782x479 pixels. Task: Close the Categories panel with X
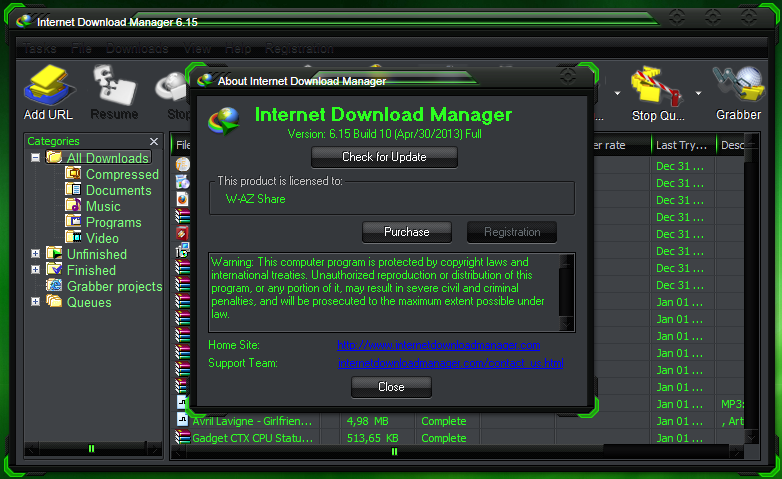click(x=154, y=142)
